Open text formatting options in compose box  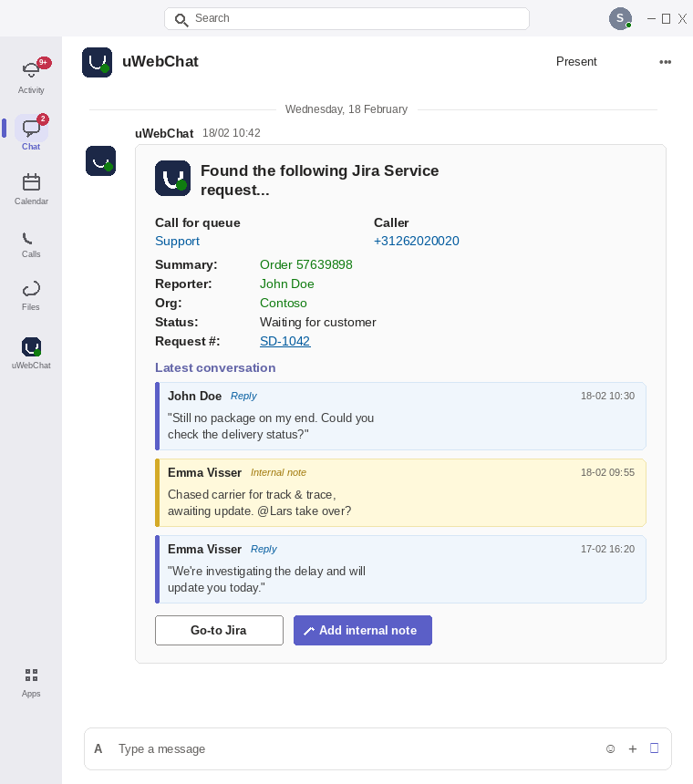pos(98,748)
